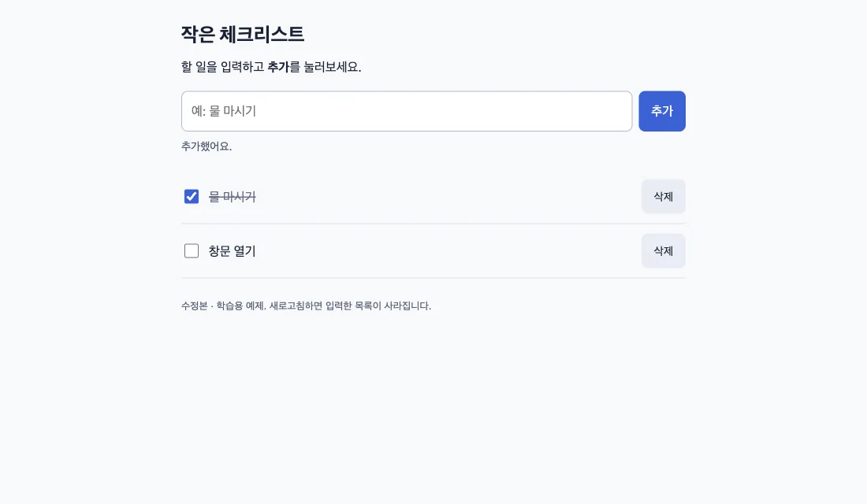The image size is (867, 504).
Task: Click the 물 마시기 strikethrough label
Action: 233,197
